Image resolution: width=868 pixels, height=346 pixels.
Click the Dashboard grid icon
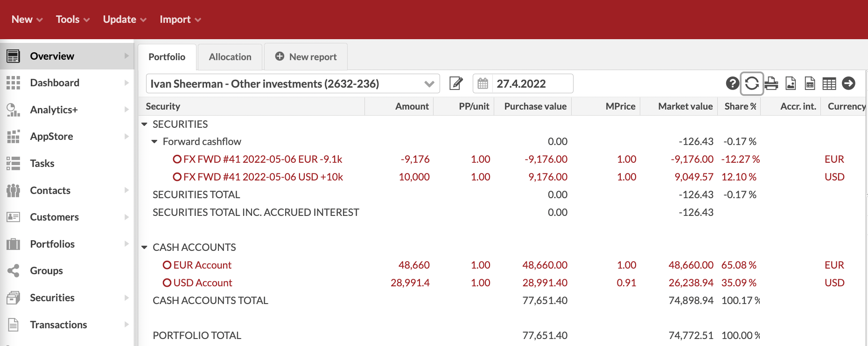coord(13,83)
